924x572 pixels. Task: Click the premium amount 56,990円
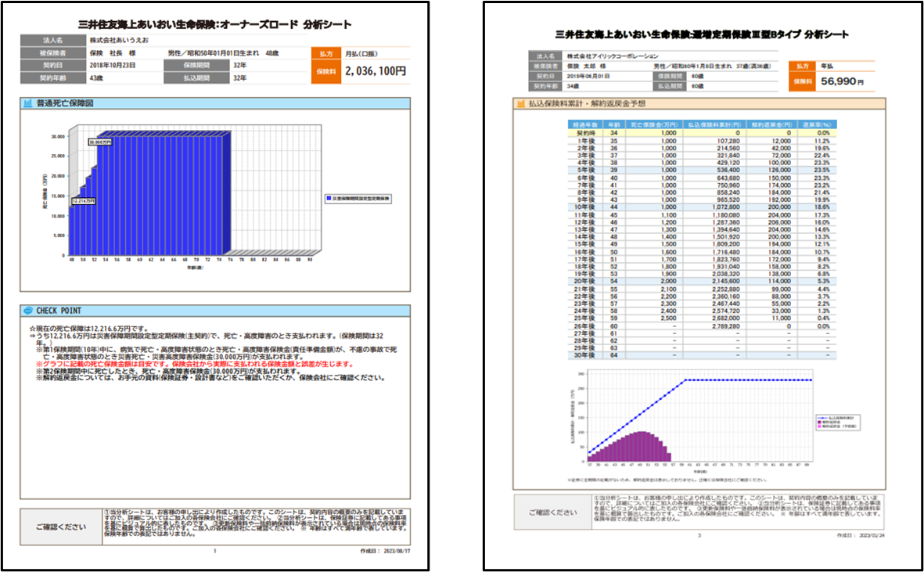click(x=842, y=81)
